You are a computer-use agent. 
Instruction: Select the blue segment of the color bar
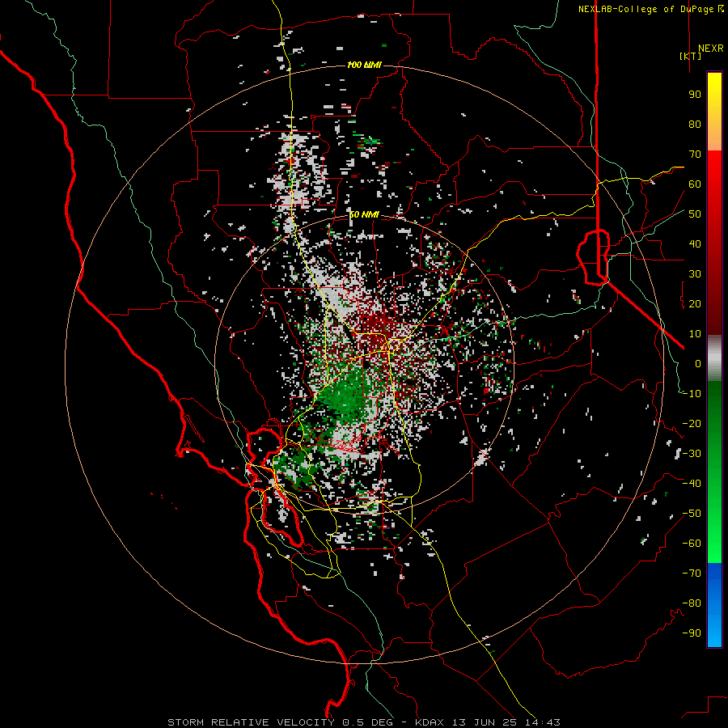(x=714, y=603)
